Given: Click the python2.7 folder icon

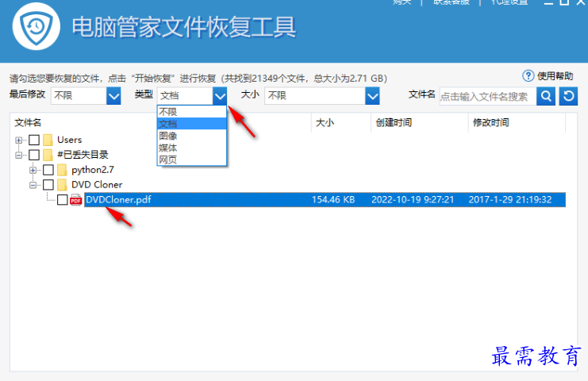Looking at the screenshot, I should click(x=62, y=170).
